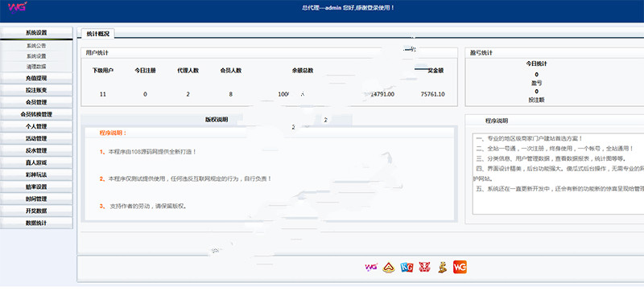Expand the 反水管理 sidebar section
Image resolution: width=644 pixels, height=303 pixels.
coord(36,150)
